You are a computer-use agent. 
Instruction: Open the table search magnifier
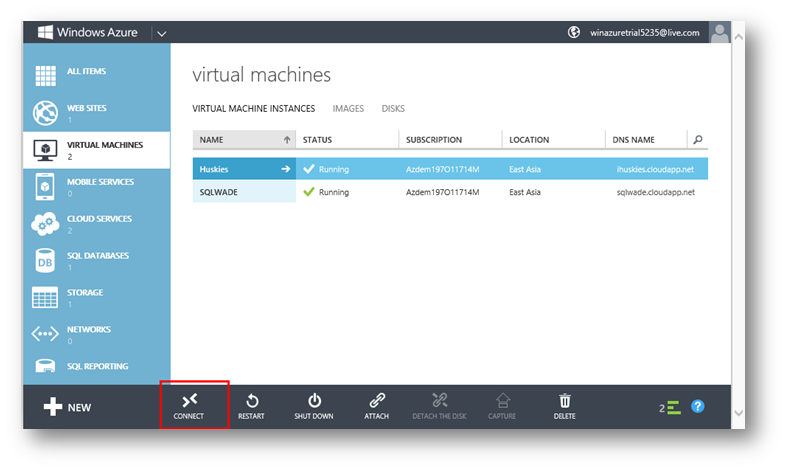pyautogui.click(x=698, y=140)
